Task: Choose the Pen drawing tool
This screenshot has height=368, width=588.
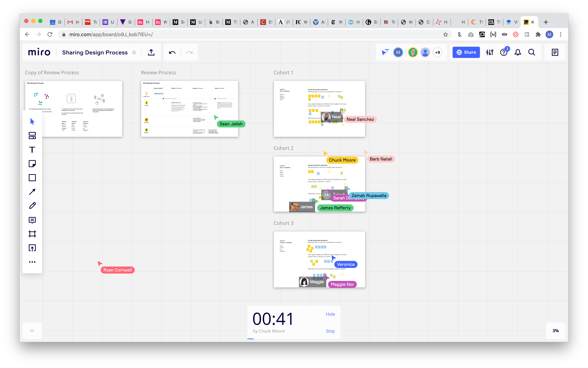Action: pos(32,206)
